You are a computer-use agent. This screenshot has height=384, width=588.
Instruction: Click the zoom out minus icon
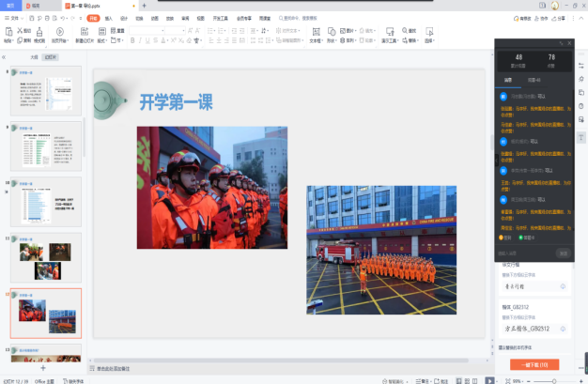(x=531, y=380)
